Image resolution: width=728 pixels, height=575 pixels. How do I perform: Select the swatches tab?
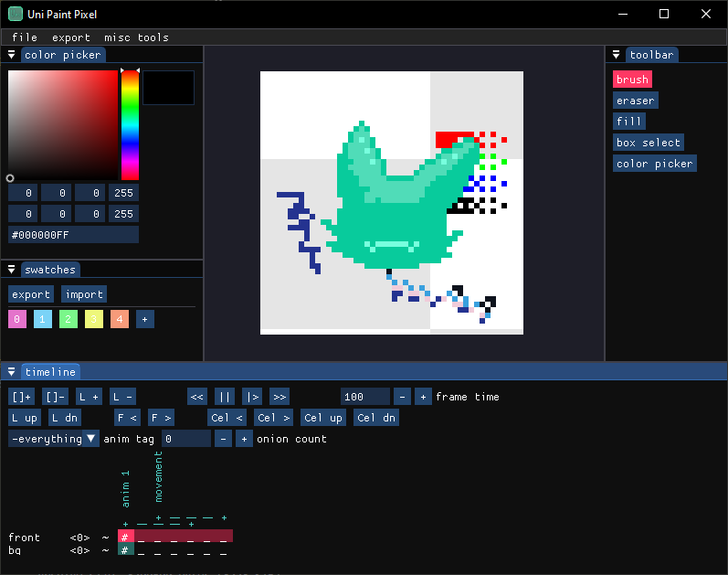point(50,270)
